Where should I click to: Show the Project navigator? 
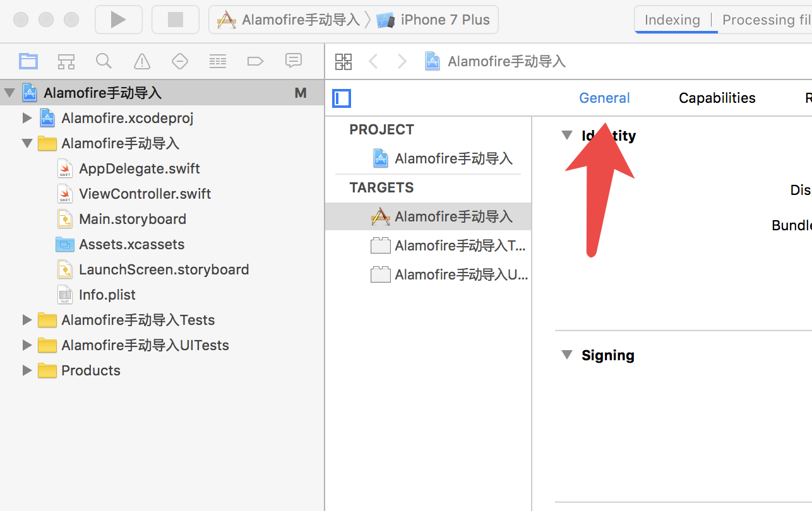pos(28,61)
